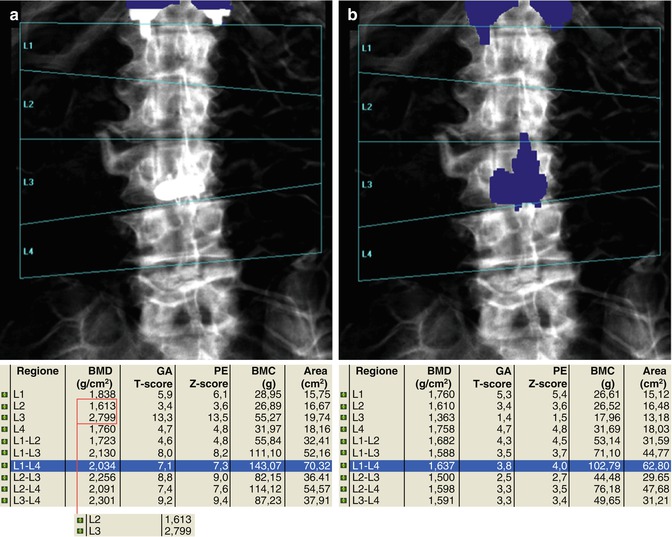The height and width of the screenshot is (537, 672).
Task: Select the L1-L3 row in right table
Action: (x=500, y=454)
